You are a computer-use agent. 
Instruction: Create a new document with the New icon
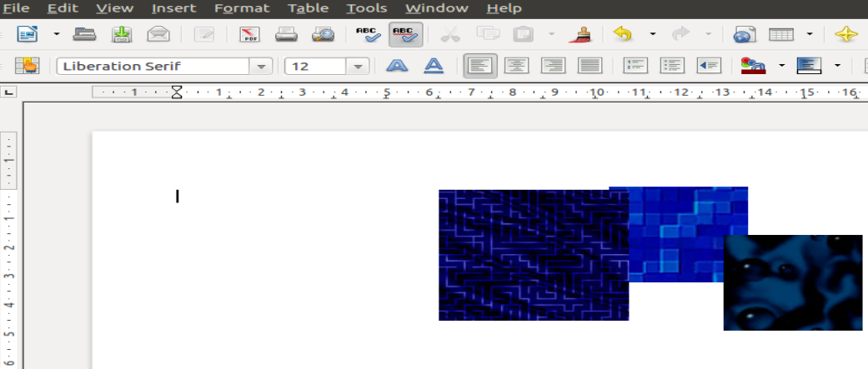tap(28, 34)
